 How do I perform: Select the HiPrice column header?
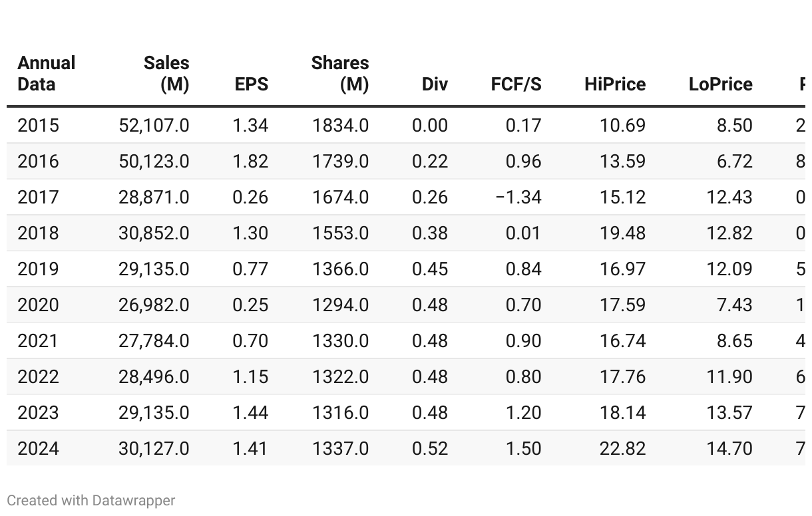[x=615, y=84]
